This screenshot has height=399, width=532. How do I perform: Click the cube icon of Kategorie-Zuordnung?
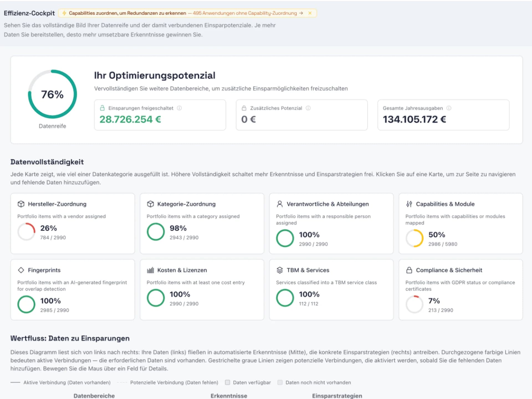150,204
